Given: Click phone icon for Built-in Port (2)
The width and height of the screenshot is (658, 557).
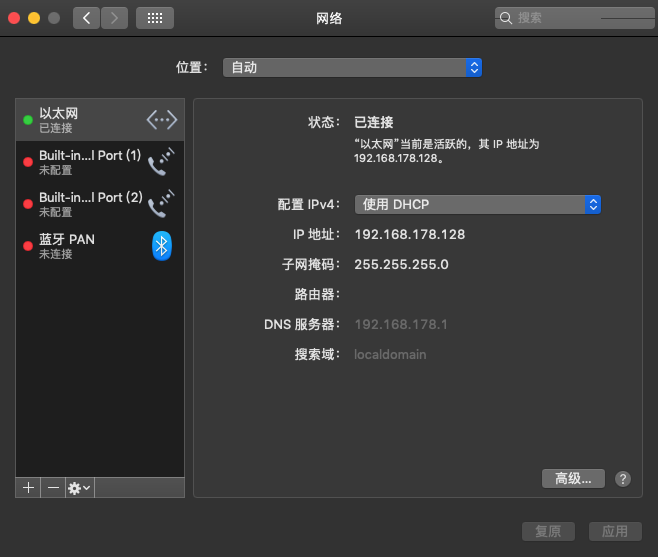Looking at the screenshot, I should click(x=161, y=204).
